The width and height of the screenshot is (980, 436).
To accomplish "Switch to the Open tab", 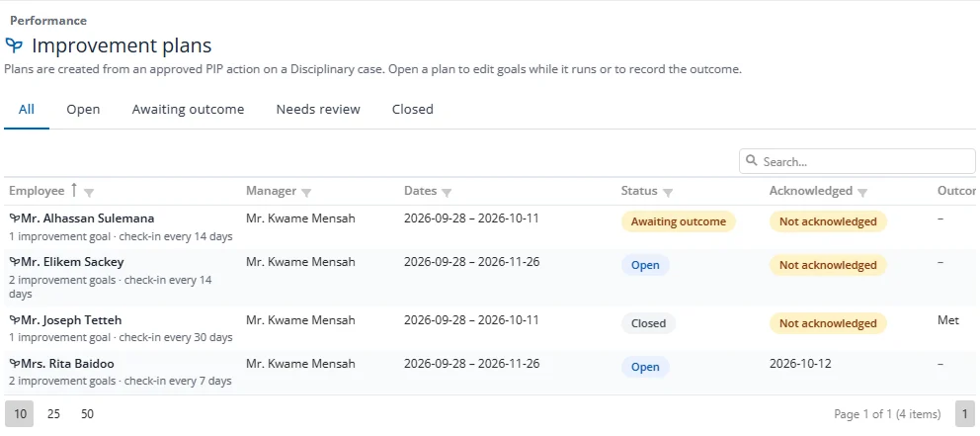I will (83, 110).
